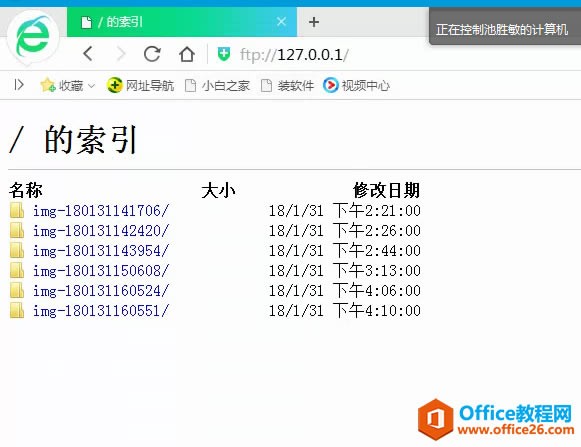Click the 大小 column header
The image size is (581, 447).
[x=218, y=191]
